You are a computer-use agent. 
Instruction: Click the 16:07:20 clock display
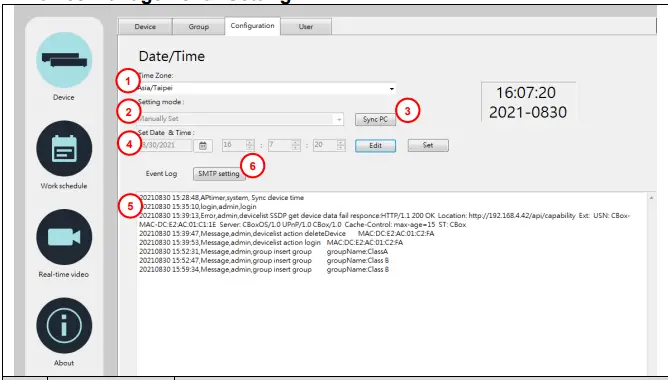point(526,93)
